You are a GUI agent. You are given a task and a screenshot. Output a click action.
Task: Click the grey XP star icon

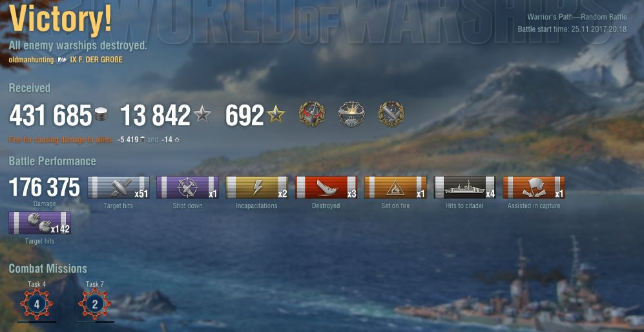click(x=202, y=114)
